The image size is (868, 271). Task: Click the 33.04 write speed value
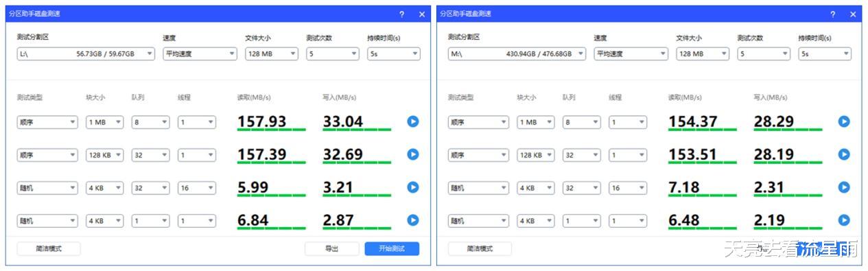coord(343,121)
